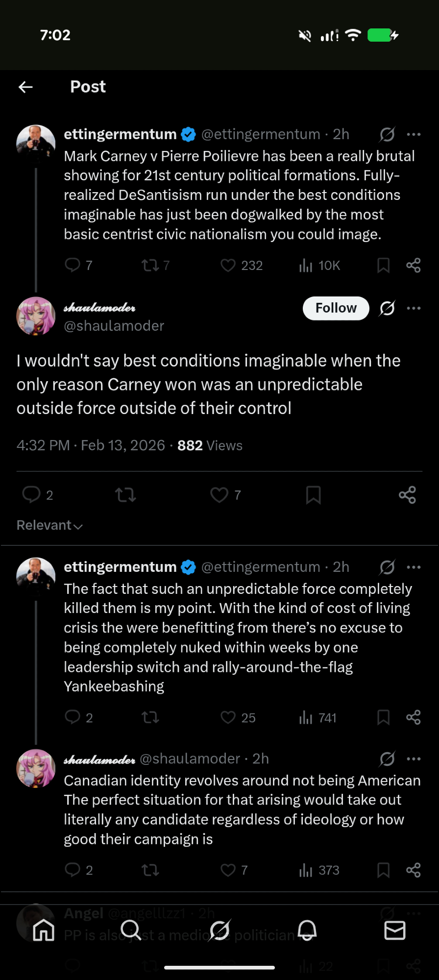Bookmark the main shaulamoder post
Image resolution: width=439 pixels, height=980 pixels.
pyautogui.click(x=314, y=495)
